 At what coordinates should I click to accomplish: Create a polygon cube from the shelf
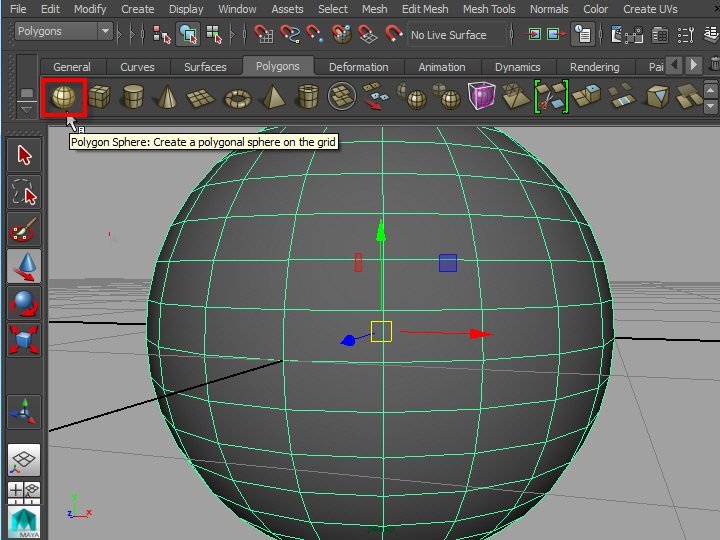click(99, 97)
